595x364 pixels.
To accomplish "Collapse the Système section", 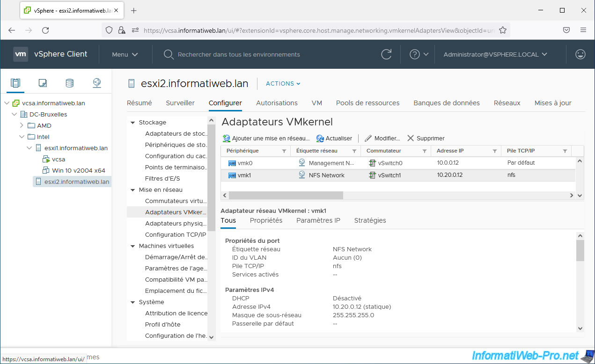I will [x=132, y=302].
